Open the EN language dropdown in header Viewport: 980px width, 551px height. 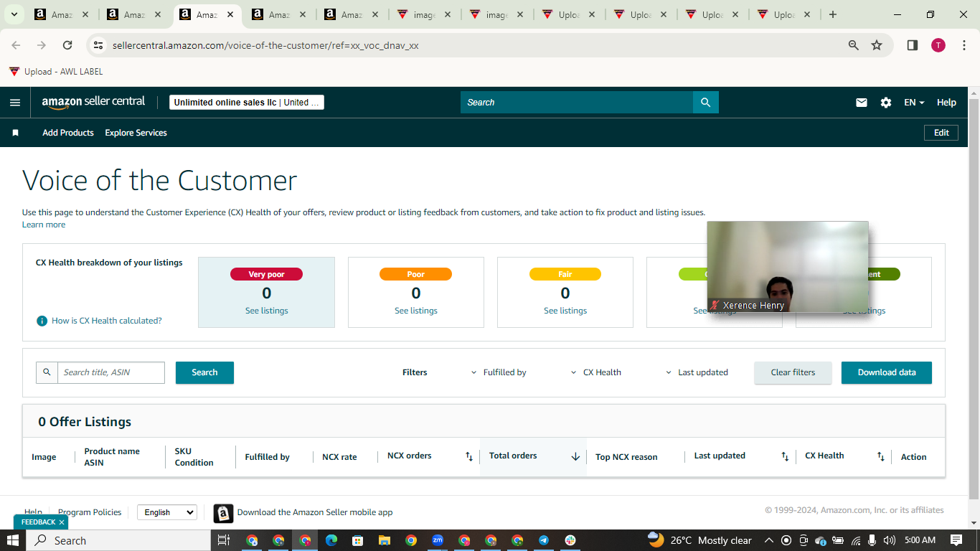(914, 103)
